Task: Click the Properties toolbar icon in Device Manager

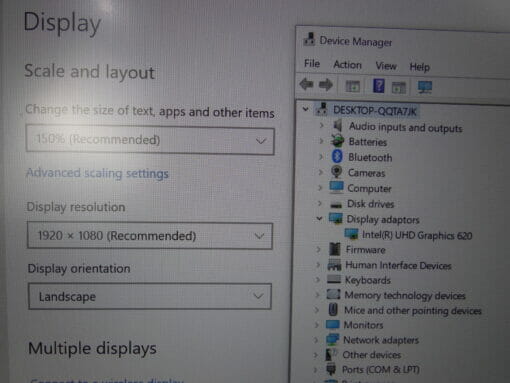Action: [352, 86]
